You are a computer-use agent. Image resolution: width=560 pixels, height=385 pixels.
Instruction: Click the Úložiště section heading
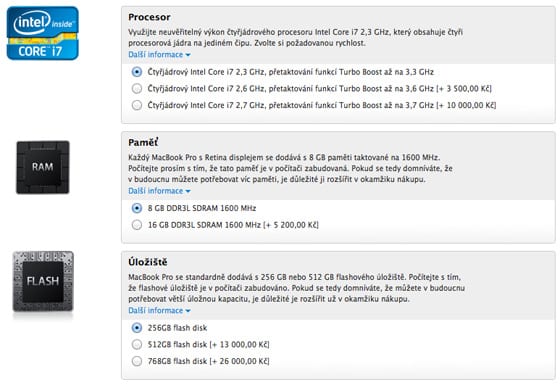148,262
